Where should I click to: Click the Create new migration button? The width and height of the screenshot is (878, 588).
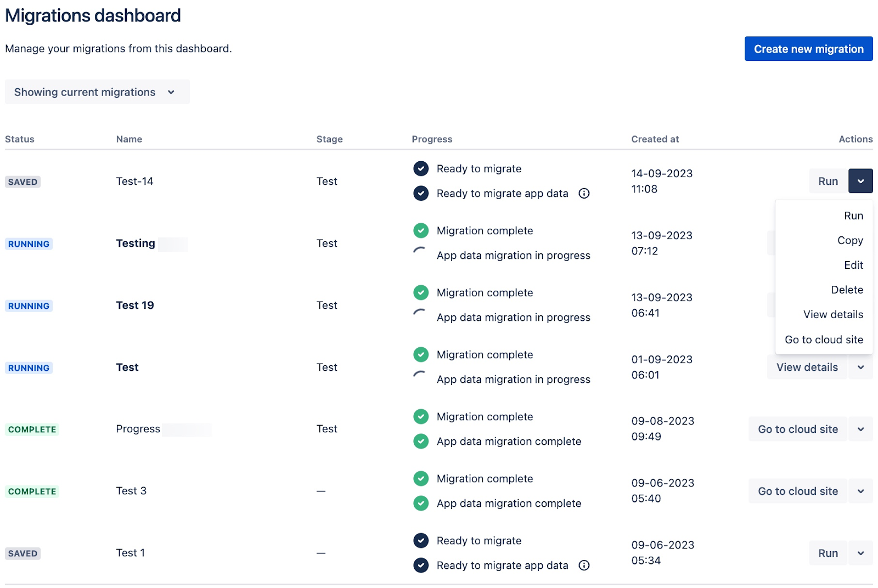[x=808, y=49]
